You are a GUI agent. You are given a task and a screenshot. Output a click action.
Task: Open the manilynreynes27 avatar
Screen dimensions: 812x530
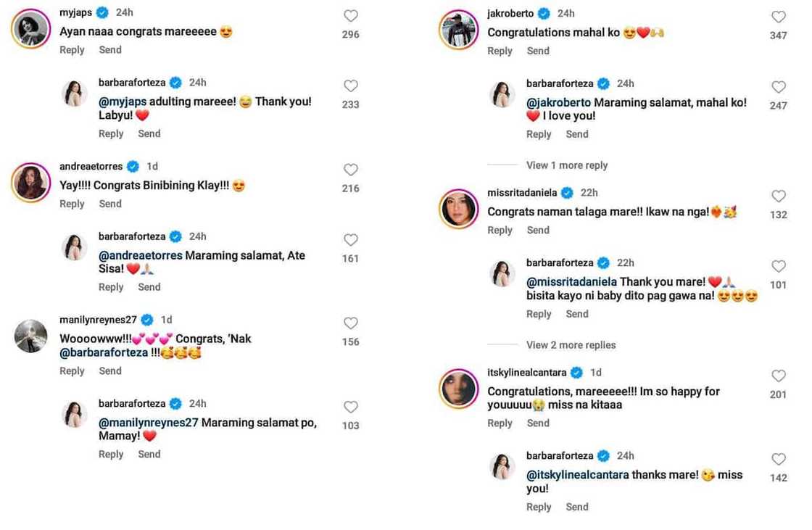(x=30, y=336)
